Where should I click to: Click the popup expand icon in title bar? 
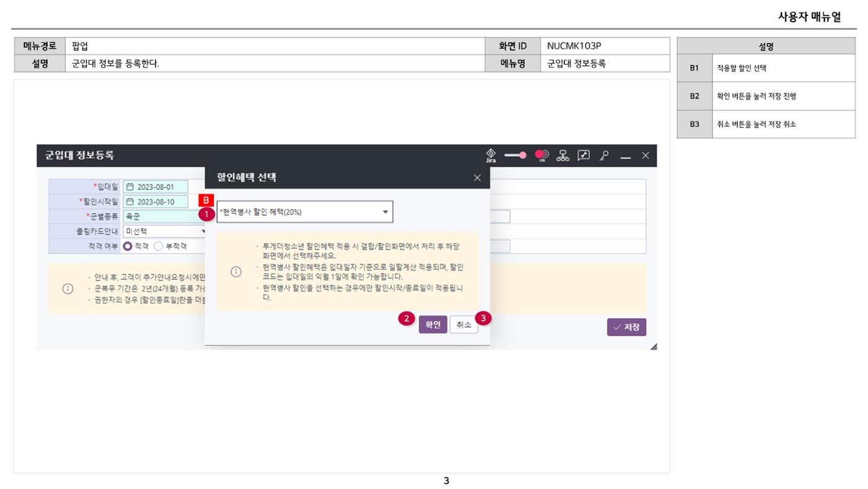pos(584,155)
